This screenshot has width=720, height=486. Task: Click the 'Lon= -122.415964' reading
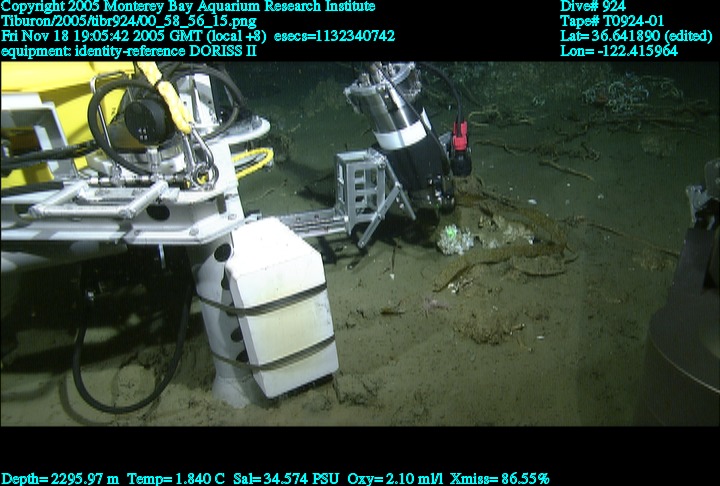[619, 51]
